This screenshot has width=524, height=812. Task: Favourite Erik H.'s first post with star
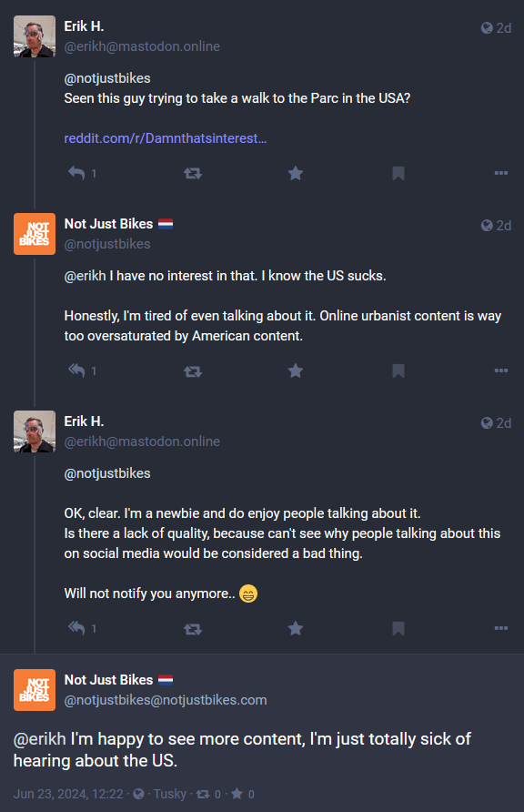(x=296, y=173)
